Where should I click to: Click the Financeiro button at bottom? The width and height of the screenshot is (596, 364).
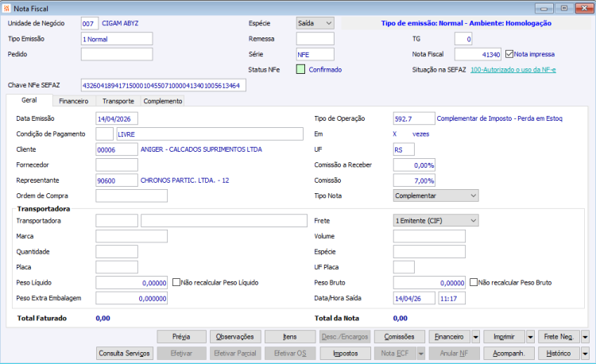coord(449,337)
